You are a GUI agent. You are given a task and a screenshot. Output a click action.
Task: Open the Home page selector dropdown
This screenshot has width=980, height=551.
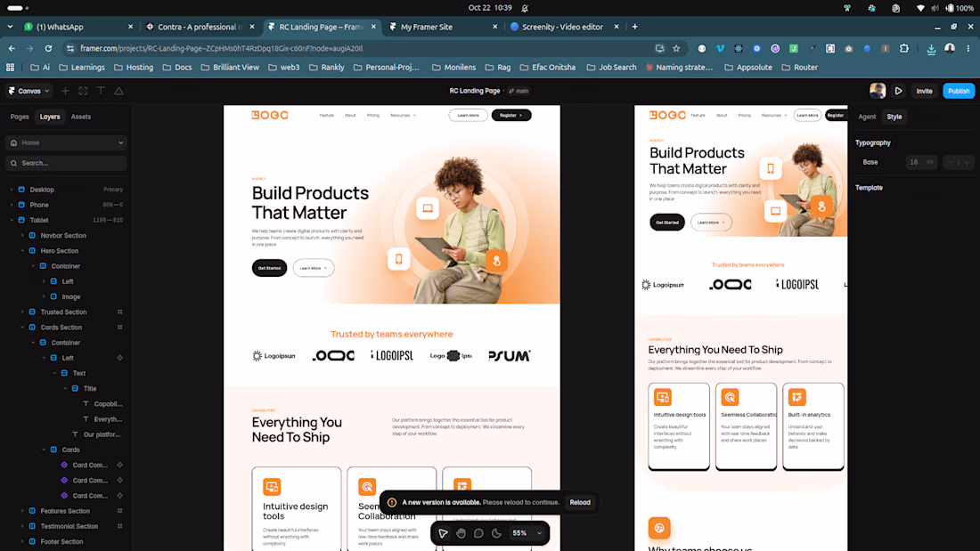(x=66, y=143)
